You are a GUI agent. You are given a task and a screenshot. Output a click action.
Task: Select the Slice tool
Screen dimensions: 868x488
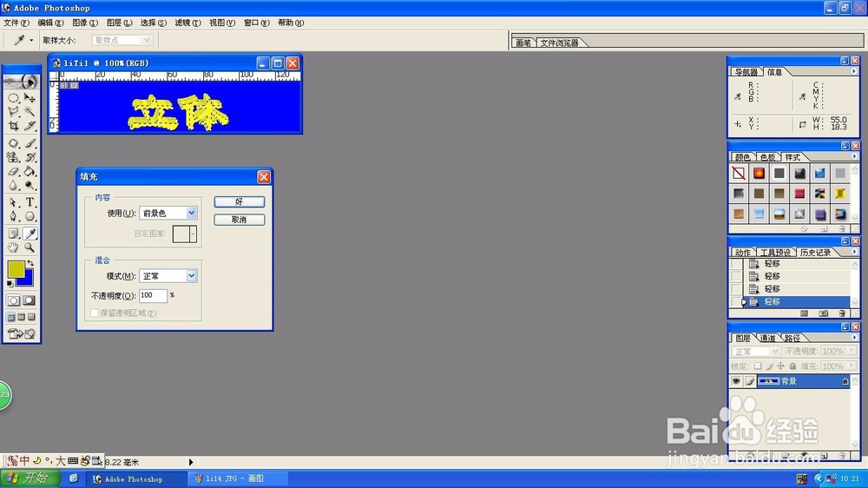pyautogui.click(x=30, y=126)
